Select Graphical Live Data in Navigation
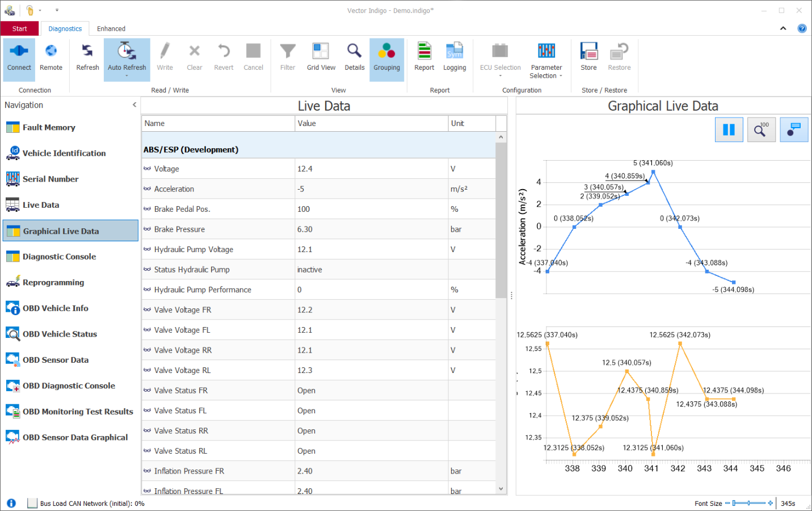812x511 pixels. click(70, 231)
